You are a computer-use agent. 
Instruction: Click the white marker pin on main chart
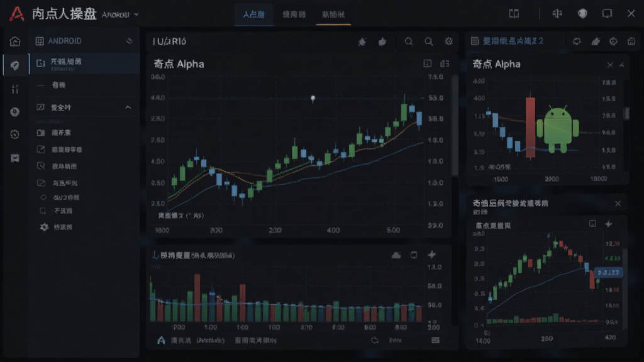click(x=313, y=99)
